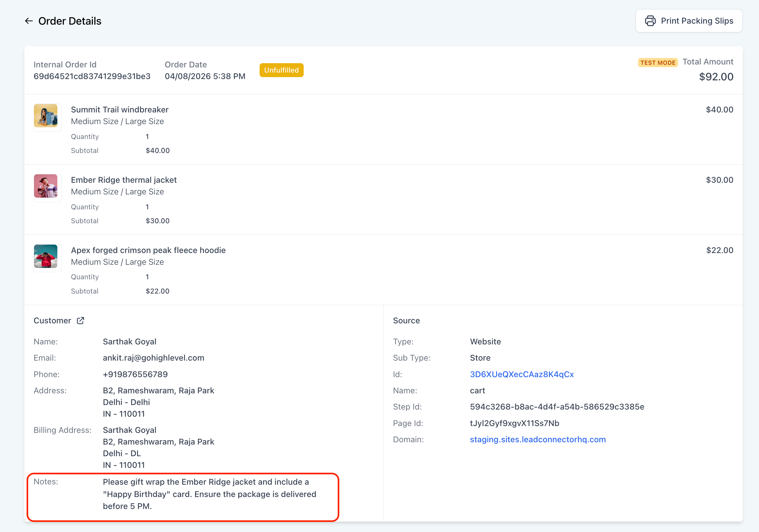Click the $92.00 total amount
Viewport: 759px width, 532px height.
coord(716,77)
